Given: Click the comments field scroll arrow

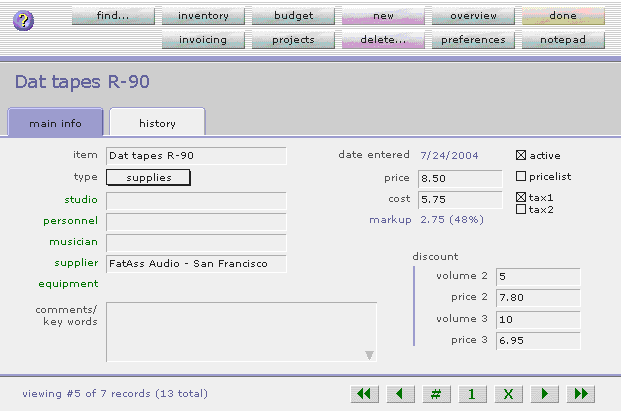Looking at the screenshot, I should tap(369, 355).
